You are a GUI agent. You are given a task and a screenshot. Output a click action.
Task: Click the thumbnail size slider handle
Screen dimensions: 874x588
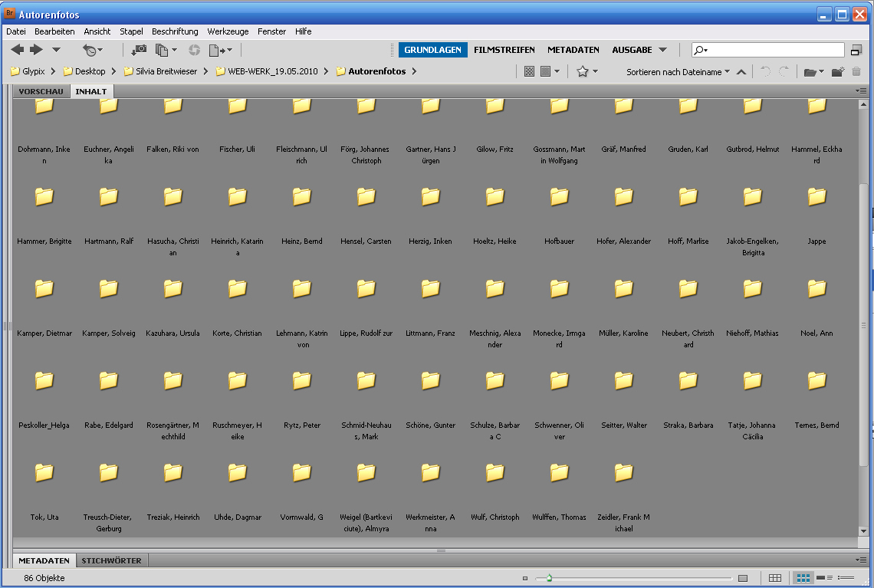click(549, 578)
